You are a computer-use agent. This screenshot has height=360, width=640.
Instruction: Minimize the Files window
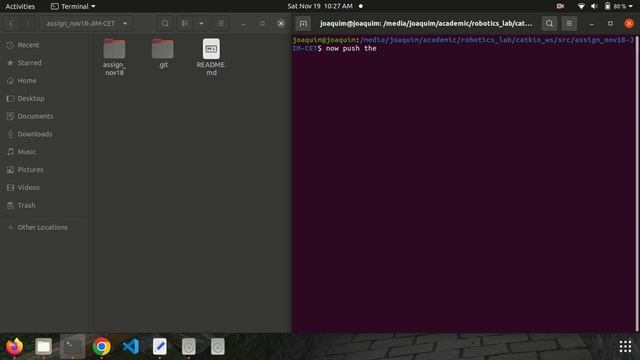(x=243, y=24)
